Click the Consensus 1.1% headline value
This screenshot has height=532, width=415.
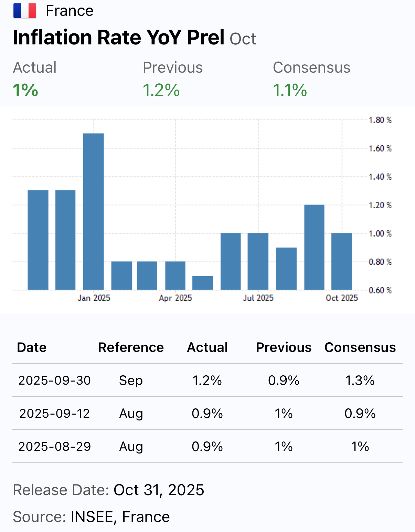(x=290, y=90)
